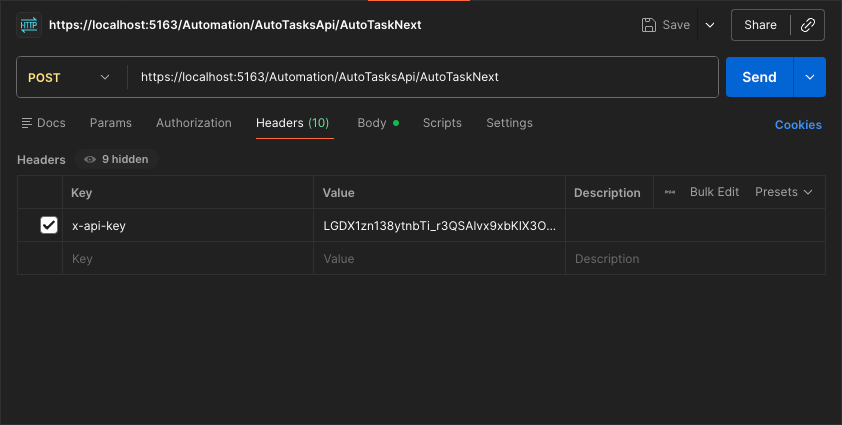
Task: Click the empty Value placeholder field
Action: coord(439,258)
